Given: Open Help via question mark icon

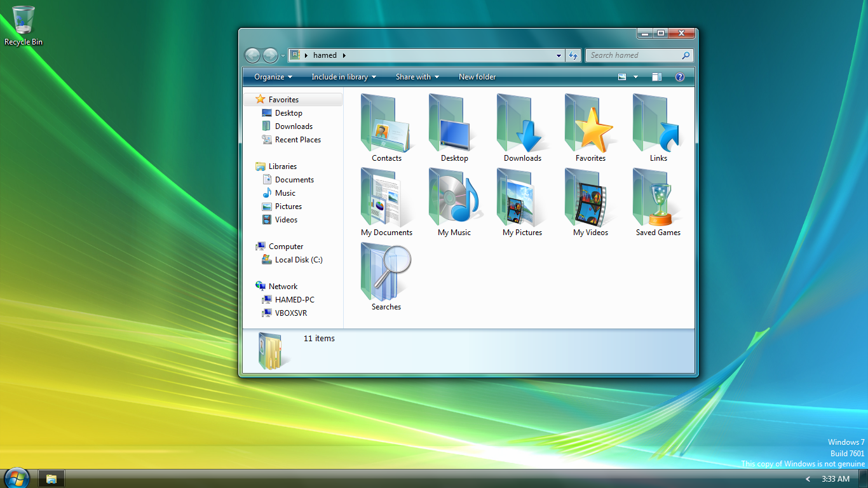Looking at the screenshot, I should click(x=680, y=77).
